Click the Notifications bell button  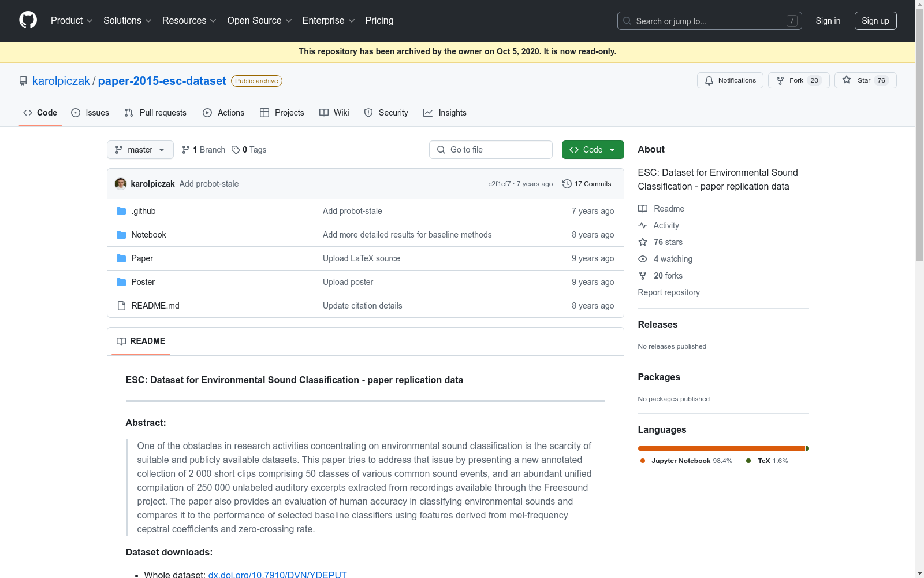click(x=730, y=80)
